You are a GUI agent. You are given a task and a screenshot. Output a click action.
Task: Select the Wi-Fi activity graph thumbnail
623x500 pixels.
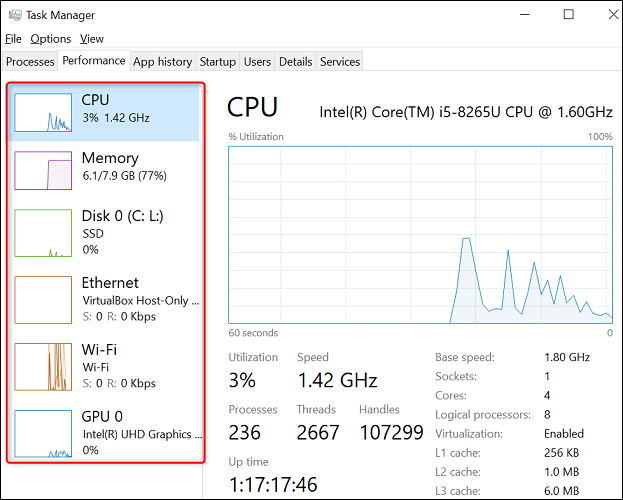click(x=43, y=366)
